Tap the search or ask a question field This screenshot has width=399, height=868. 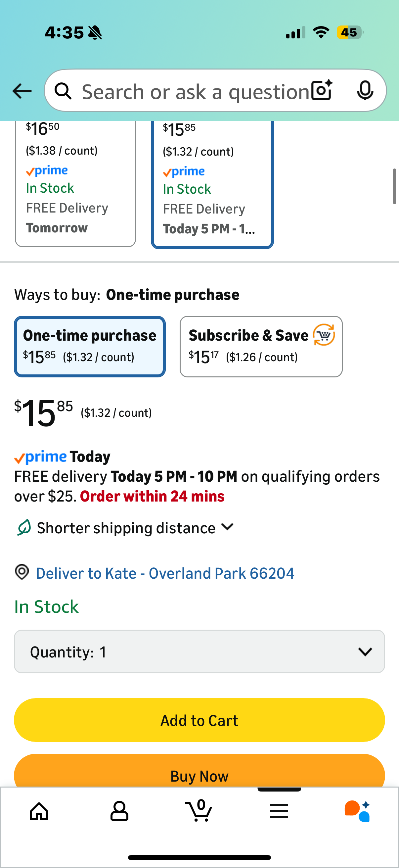click(x=195, y=91)
